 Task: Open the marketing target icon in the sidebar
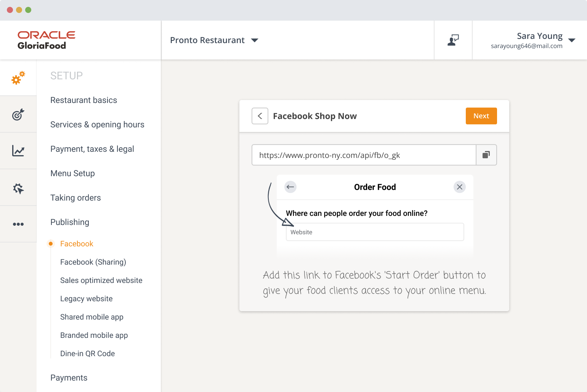(x=18, y=114)
